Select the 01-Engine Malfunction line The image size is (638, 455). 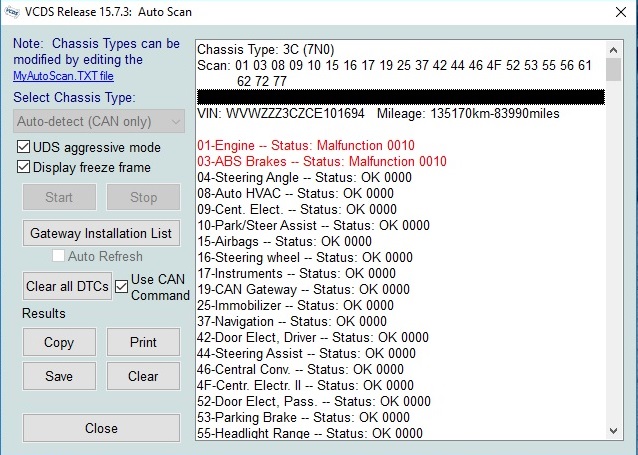(305, 146)
